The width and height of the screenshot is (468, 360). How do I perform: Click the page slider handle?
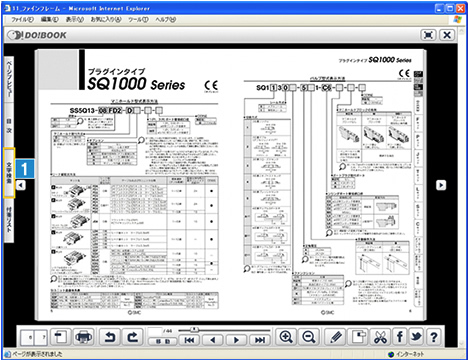(194, 330)
